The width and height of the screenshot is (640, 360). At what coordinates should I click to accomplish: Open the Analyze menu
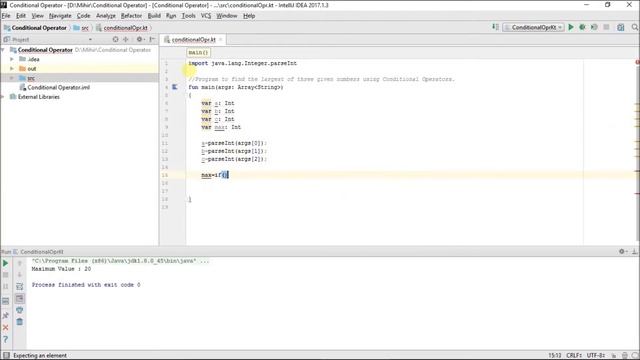click(x=106, y=16)
